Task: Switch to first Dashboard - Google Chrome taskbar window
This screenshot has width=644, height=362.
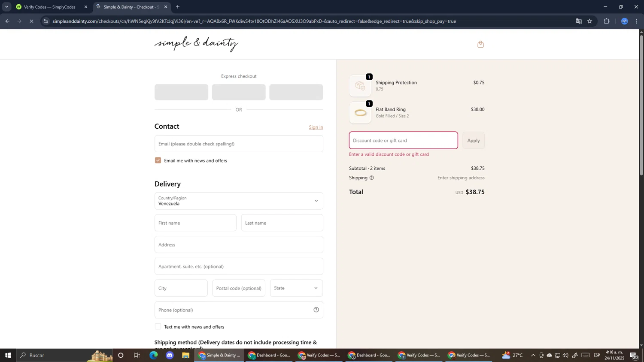Action: [x=269, y=355]
